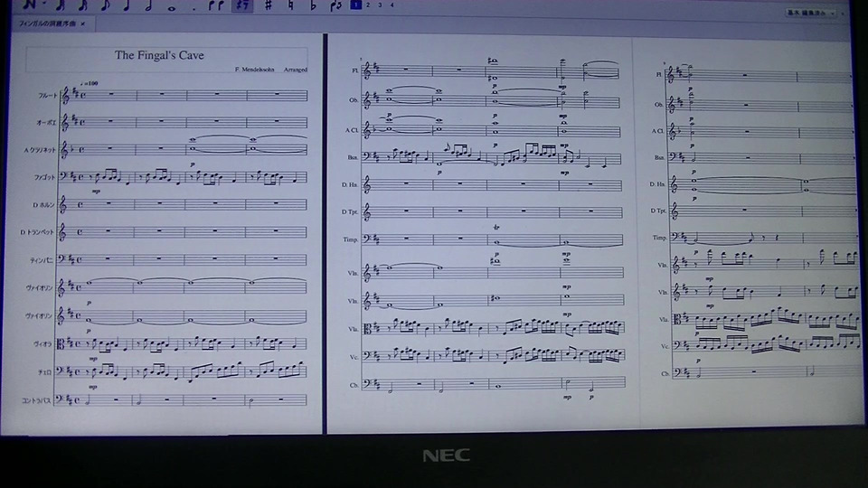Open the workspace dropdown at top right
Image resolution: width=868 pixels, height=488 pixels.
click(812, 12)
